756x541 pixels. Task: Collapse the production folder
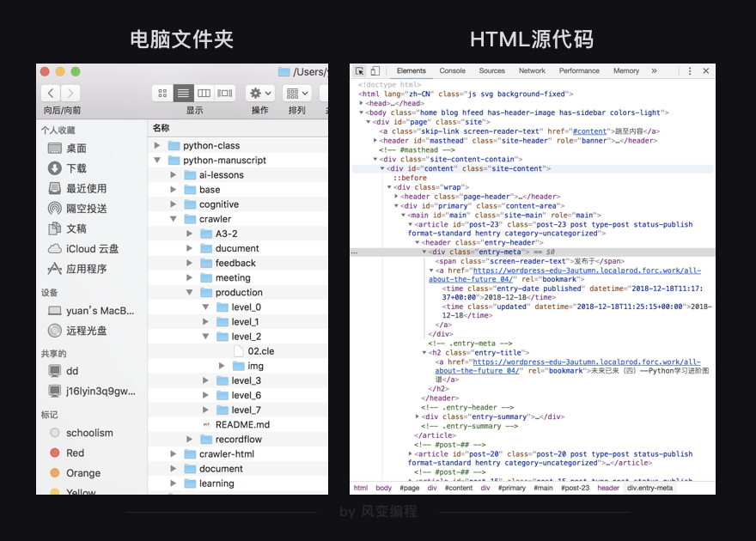click(190, 293)
